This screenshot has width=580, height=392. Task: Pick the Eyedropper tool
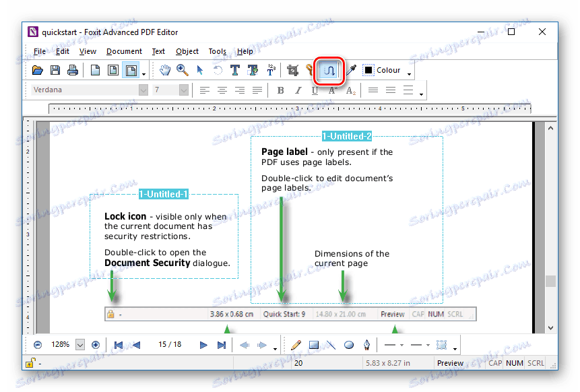(x=351, y=70)
